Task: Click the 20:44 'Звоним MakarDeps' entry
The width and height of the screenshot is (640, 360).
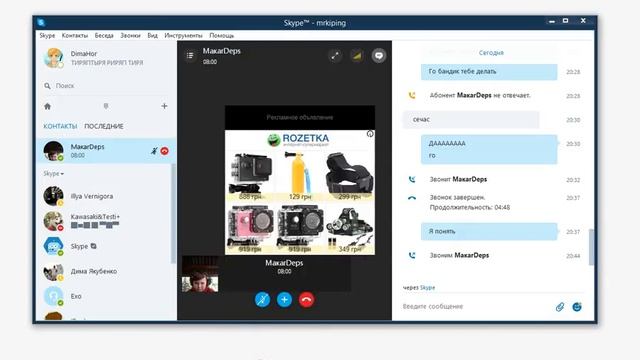Action: pyautogui.click(x=459, y=255)
